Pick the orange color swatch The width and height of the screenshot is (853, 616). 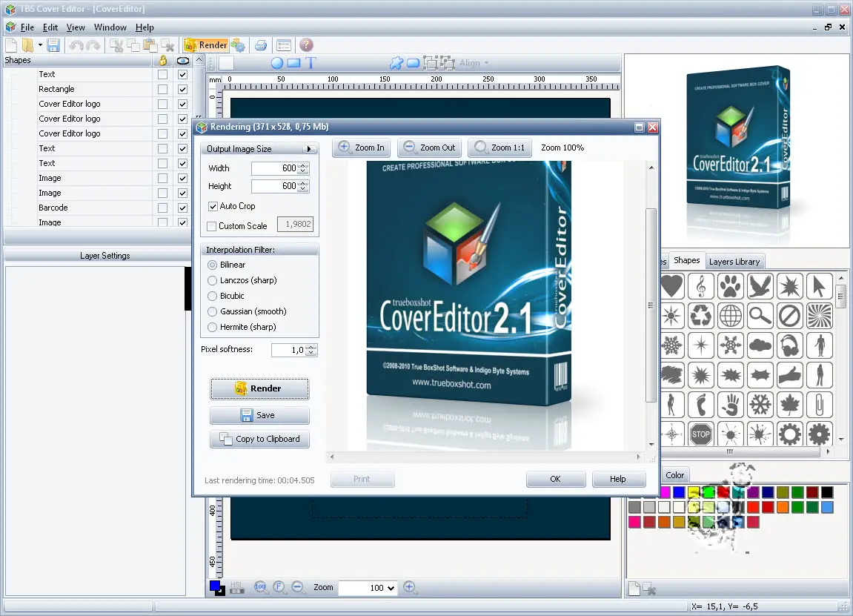(783, 507)
